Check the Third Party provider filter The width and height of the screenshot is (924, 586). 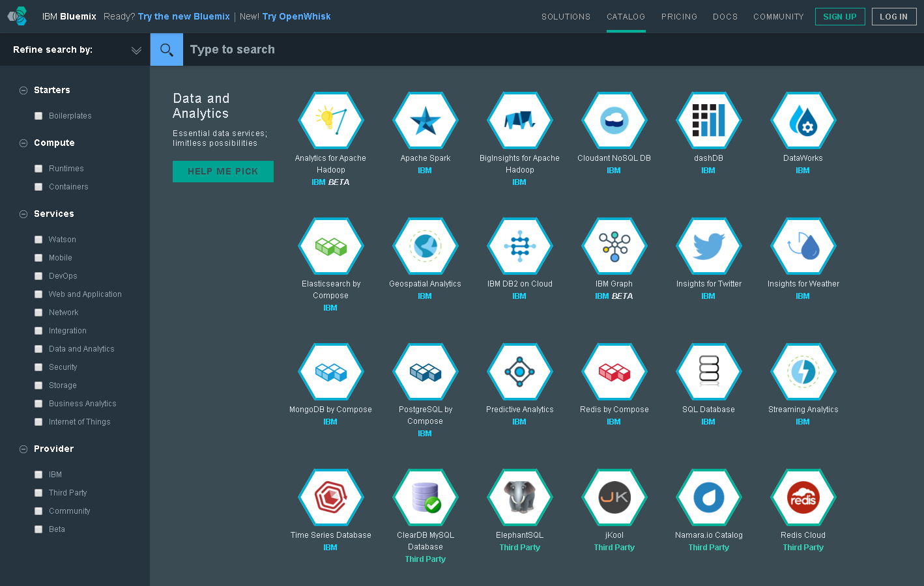(38, 493)
